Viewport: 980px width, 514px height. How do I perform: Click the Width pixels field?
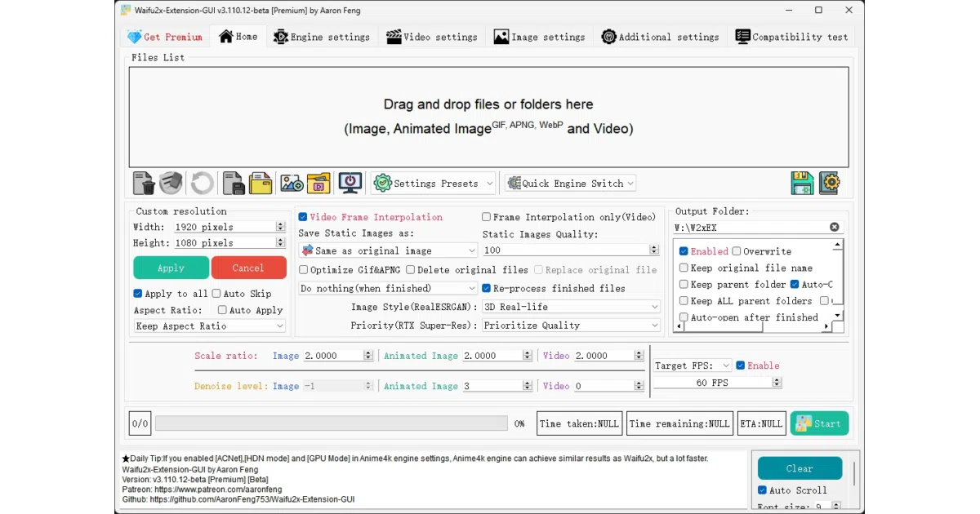coord(229,227)
